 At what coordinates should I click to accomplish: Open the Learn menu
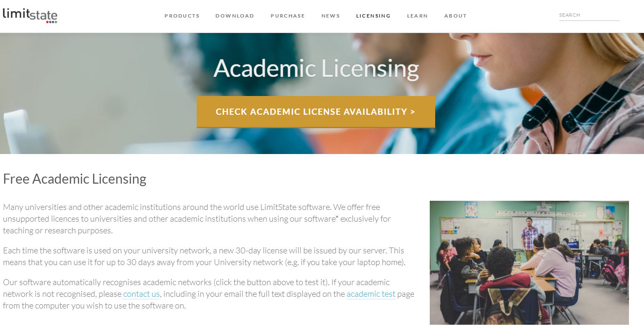pos(418,16)
